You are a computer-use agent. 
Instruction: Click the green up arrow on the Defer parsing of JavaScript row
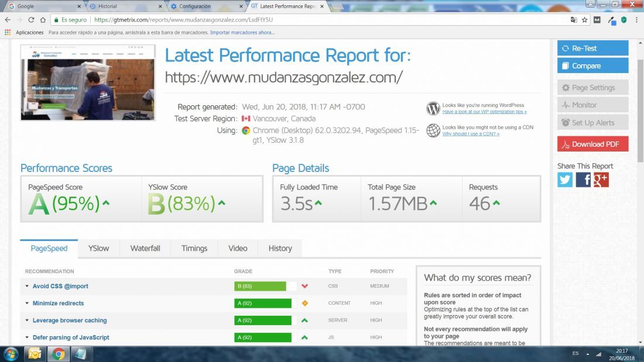(x=305, y=337)
